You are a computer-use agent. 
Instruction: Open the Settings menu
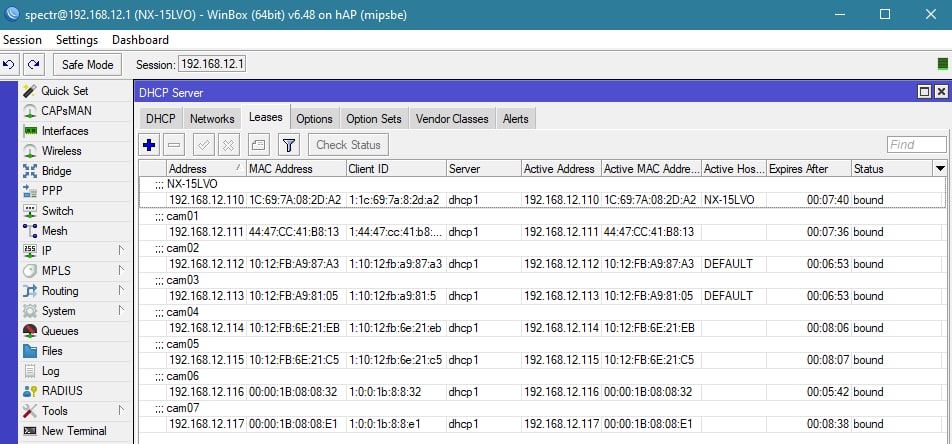point(77,40)
